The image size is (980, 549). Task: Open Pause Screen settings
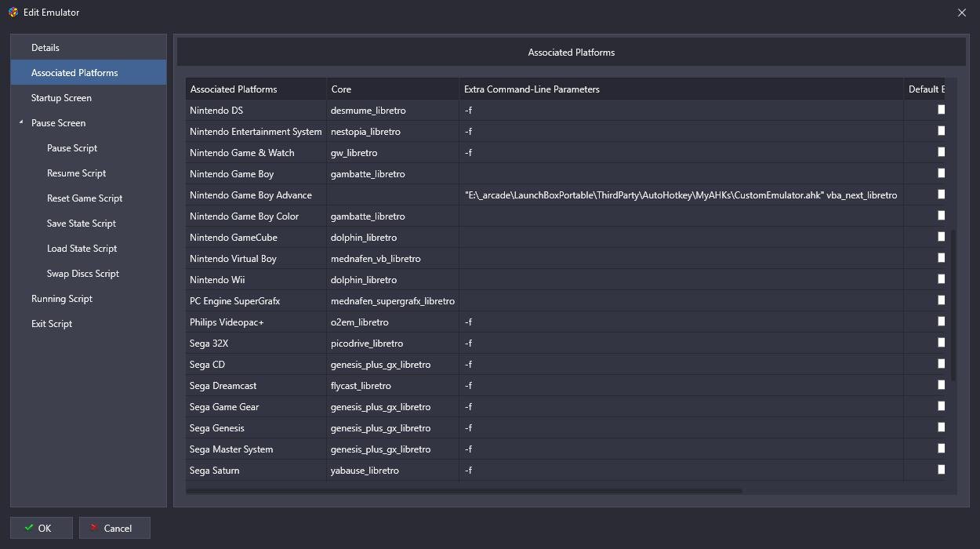pos(58,123)
